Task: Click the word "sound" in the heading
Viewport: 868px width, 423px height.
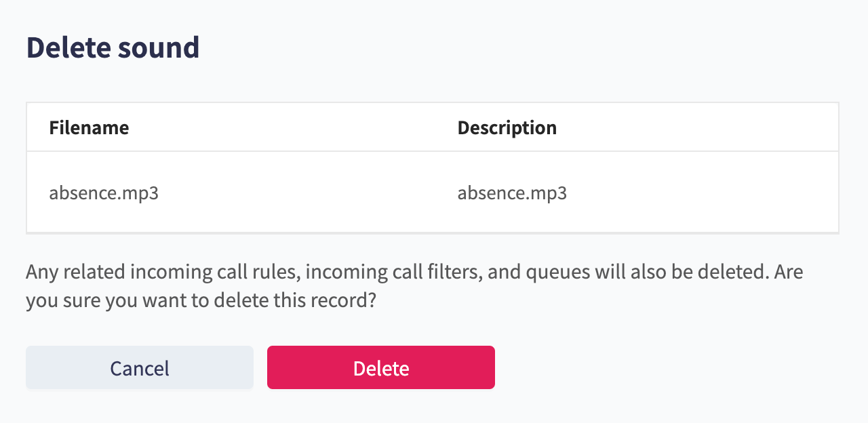Action: [159, 47]
